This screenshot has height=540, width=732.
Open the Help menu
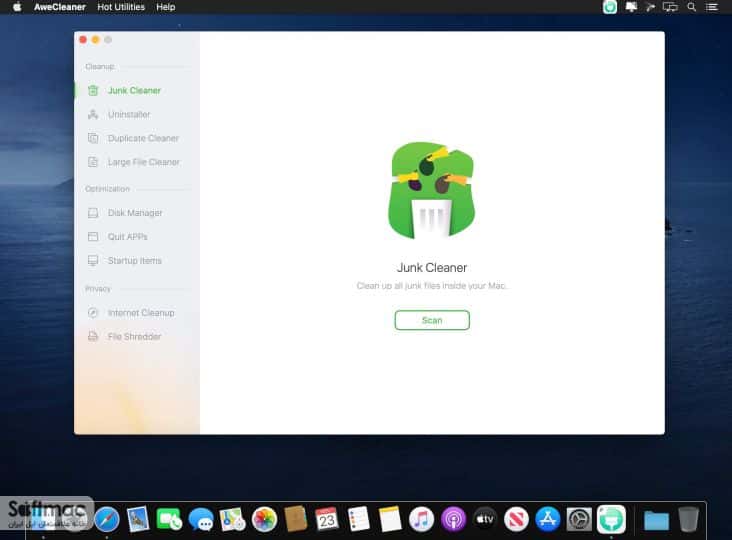(166, 7)
